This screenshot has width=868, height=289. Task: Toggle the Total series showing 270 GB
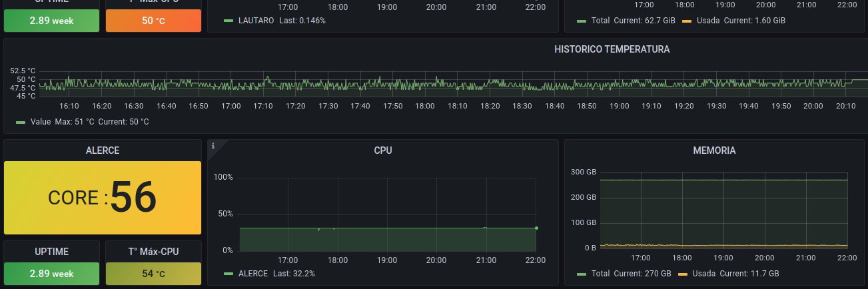(x=601, y=274)
